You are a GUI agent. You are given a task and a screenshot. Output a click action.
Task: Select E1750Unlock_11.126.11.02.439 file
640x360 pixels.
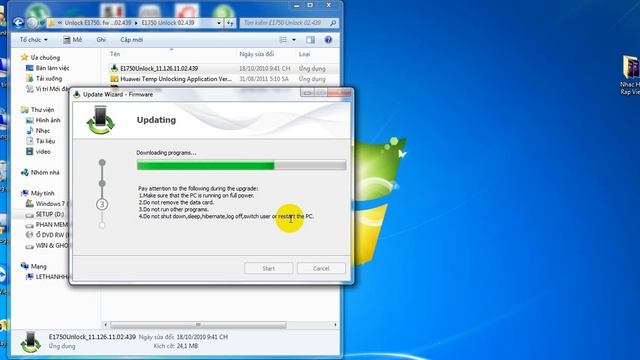tap(159, 68)
